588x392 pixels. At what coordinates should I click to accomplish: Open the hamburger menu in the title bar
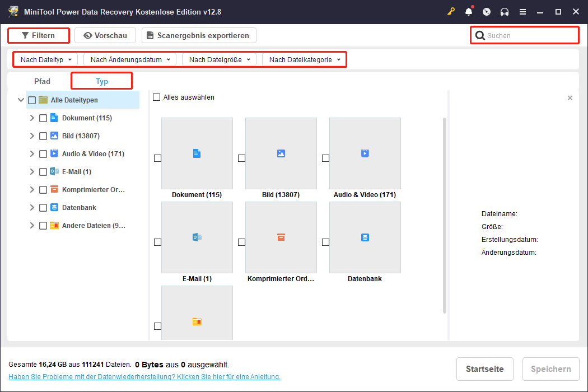522,11
